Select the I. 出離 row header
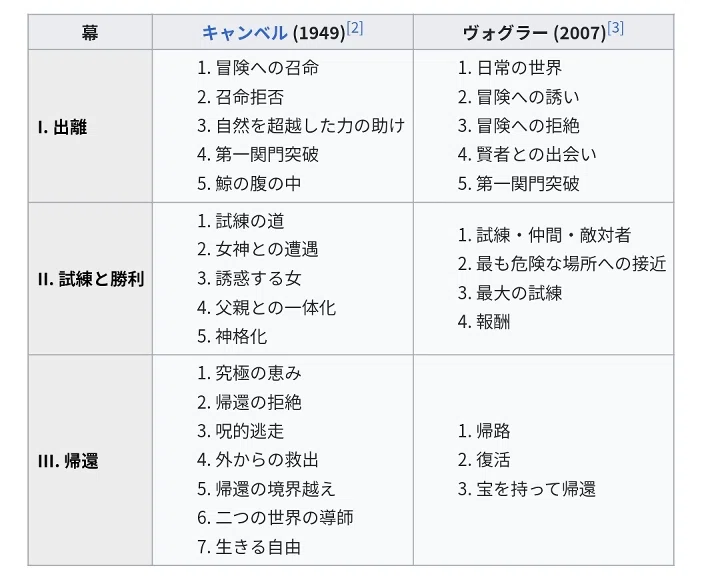The height and width of the screenshot is (577, 710). pos(90,126)
